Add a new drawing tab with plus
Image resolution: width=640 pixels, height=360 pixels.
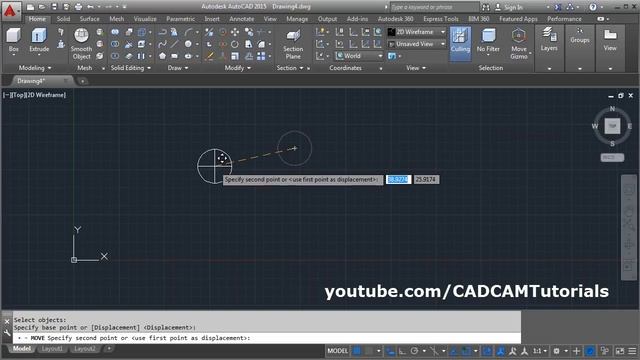pyautogui.click(x=82, y=81)
